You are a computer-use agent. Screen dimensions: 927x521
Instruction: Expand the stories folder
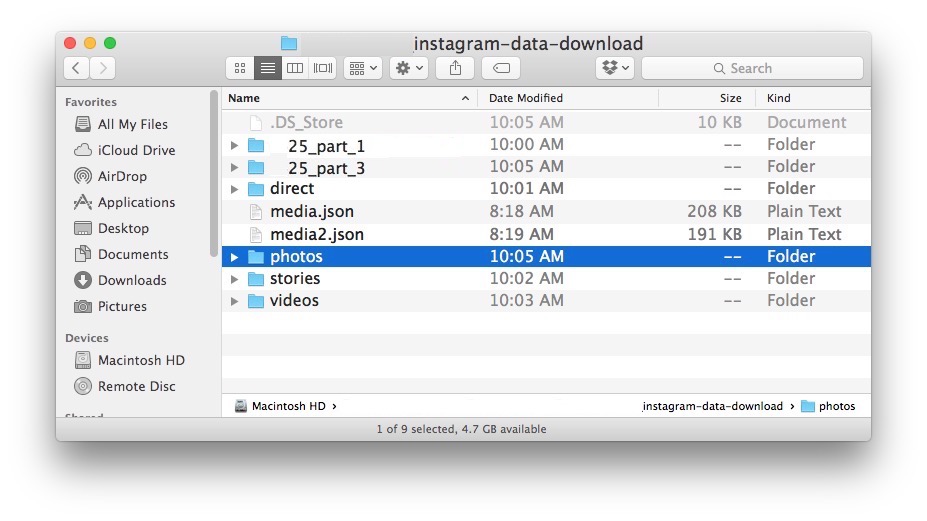[x=234, y=279]
